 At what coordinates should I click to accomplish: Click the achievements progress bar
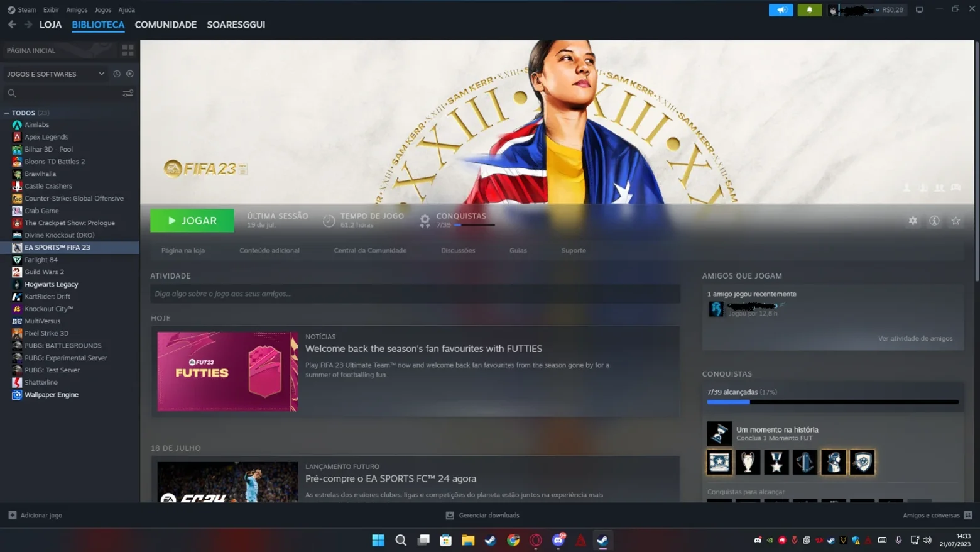pyautogui.click(x=833, y=402)
